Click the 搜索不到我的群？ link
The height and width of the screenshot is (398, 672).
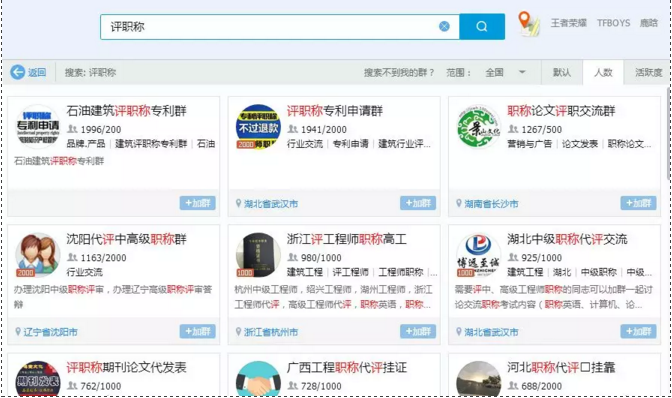399,72
